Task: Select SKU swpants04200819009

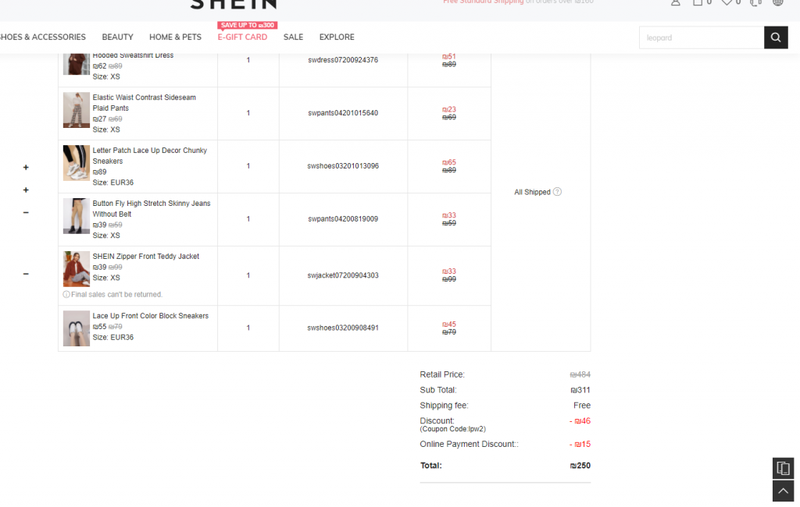Action: pos(343,219)
